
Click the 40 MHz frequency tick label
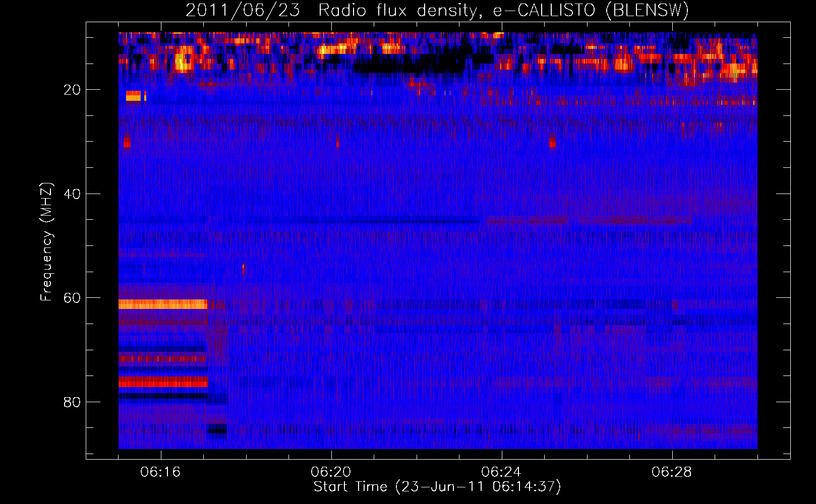point(73,194)
